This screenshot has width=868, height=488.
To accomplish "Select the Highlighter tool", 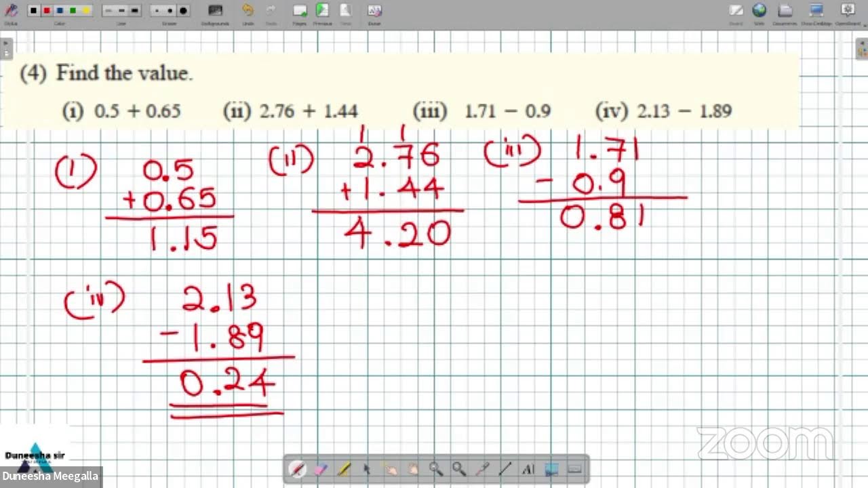I will [344, 469].
